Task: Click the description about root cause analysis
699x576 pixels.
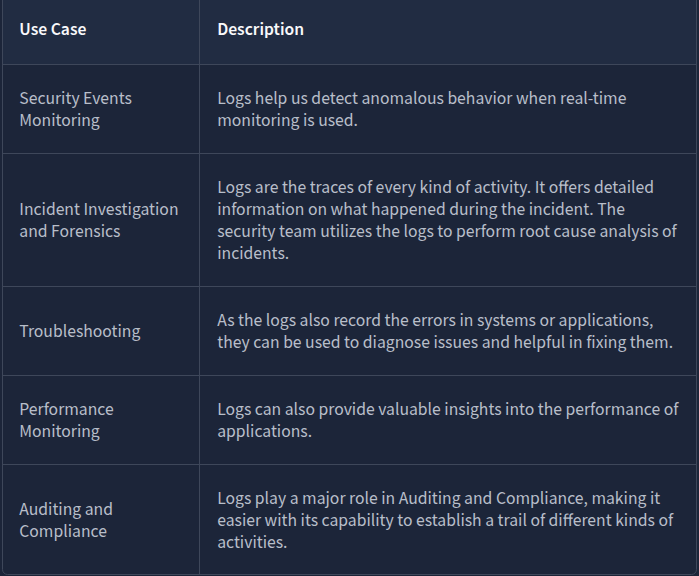Action: [447, 220]
